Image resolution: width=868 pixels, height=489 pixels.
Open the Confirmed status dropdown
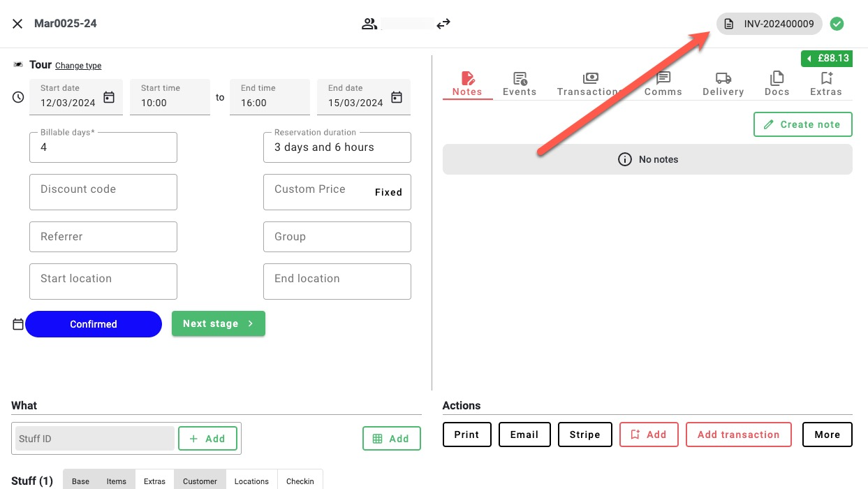coord(94,324)
